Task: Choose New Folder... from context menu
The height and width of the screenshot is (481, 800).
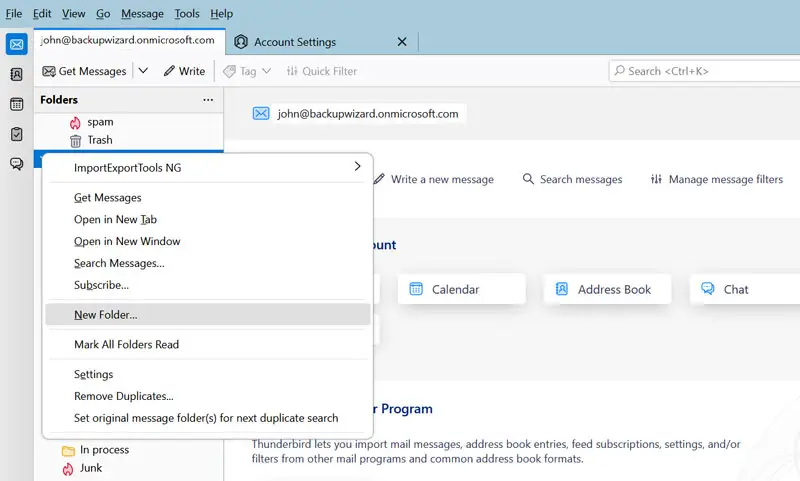Action: point(106,315)
